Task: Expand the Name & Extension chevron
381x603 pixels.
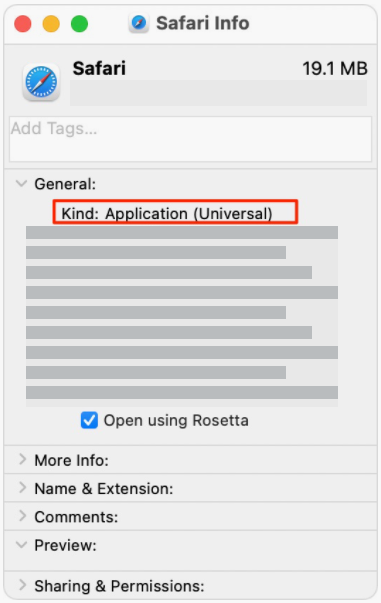Action: pos(23,488)
